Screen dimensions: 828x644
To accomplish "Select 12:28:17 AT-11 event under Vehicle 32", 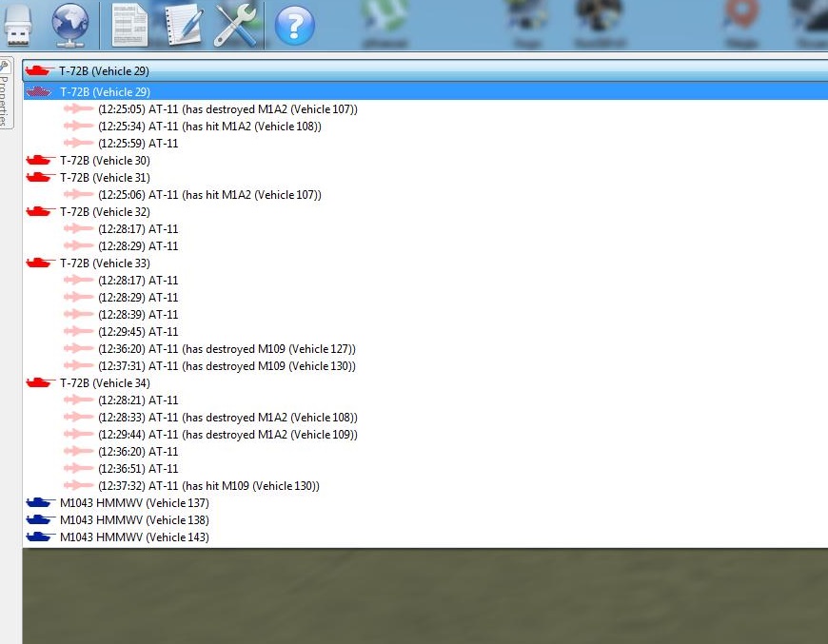I will (x=138, y=229).
